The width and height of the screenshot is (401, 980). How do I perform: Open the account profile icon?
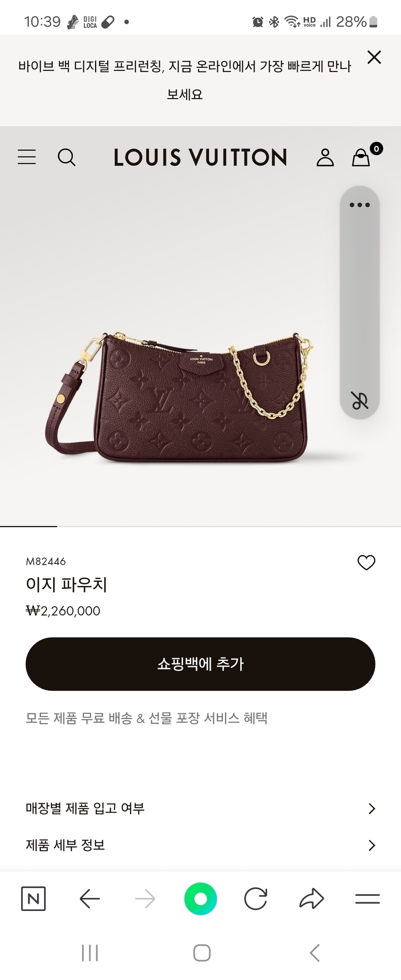325,157
